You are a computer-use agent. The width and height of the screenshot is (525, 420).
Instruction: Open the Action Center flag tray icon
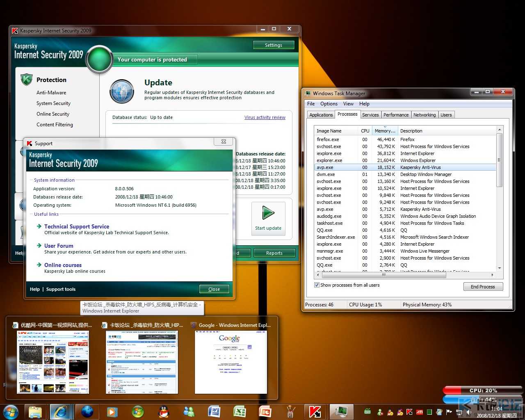pos(449,412)
